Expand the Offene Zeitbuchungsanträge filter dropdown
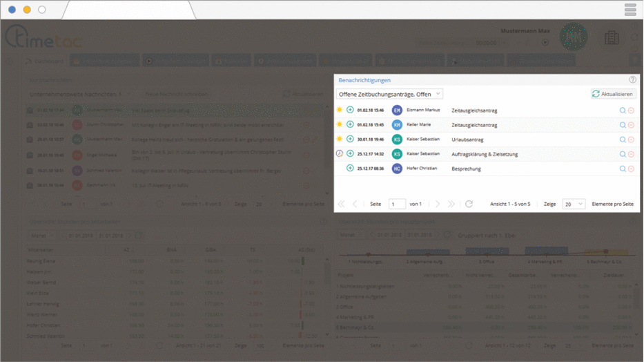 pos(389,93)
